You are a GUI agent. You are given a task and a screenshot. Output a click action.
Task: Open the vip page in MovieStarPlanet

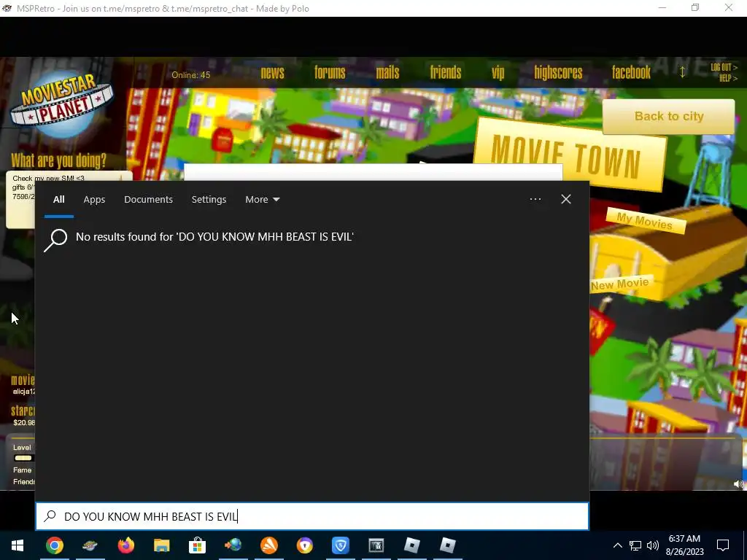tap(498, 72)
